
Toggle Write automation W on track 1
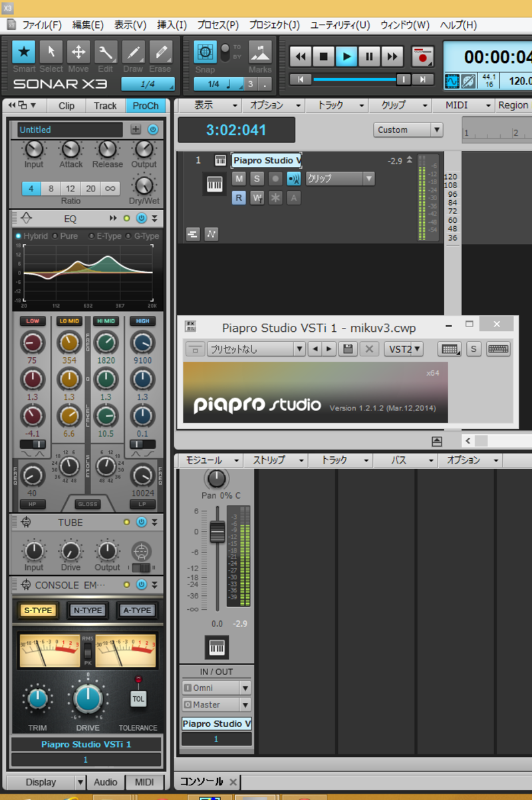(x=257, y=198)
